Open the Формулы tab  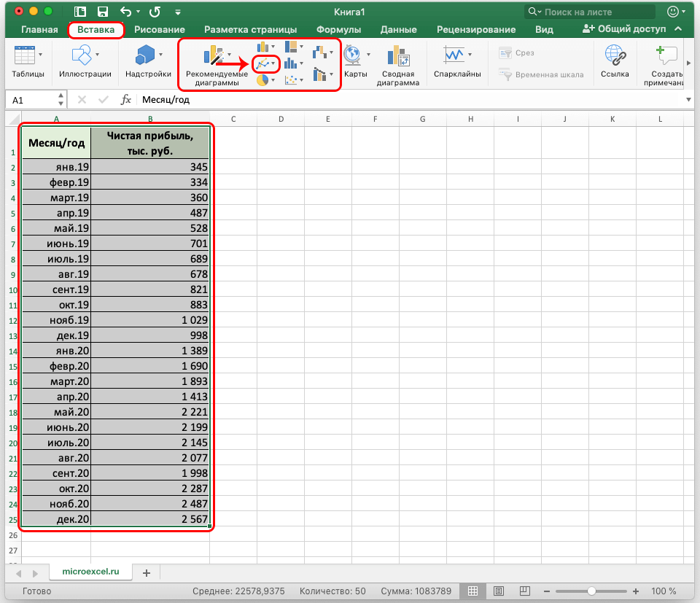point(339,29)
